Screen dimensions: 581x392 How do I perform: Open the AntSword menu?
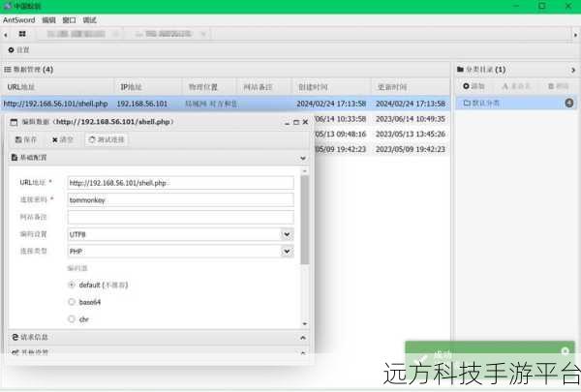point(19,20)
